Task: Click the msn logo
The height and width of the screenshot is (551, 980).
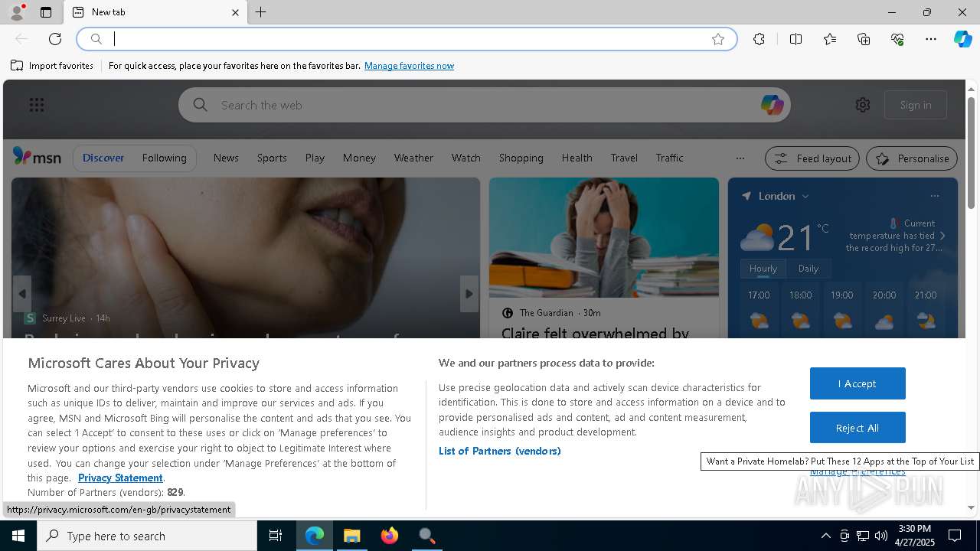Action: [x=37, y=157]
